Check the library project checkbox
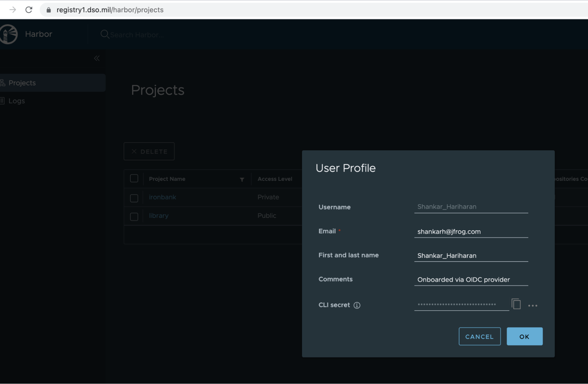Screen dimensions: 588x384 134,216
